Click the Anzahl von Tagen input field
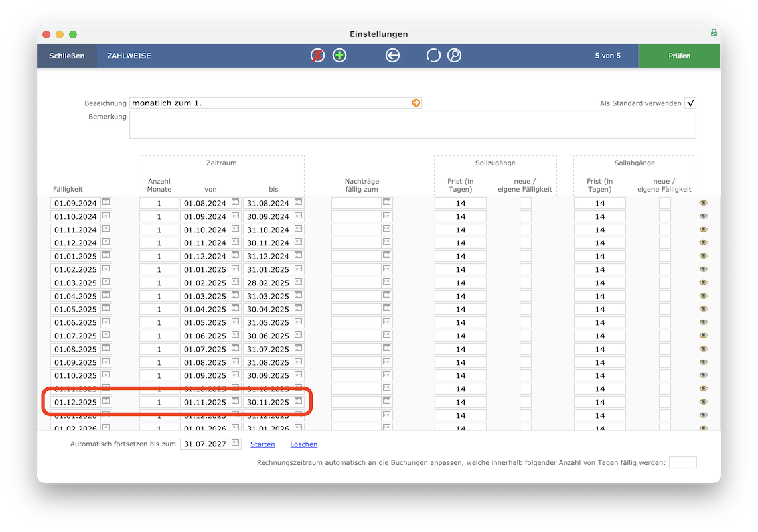The width and height of the screenshot is (758, 532). pos(682,462)
